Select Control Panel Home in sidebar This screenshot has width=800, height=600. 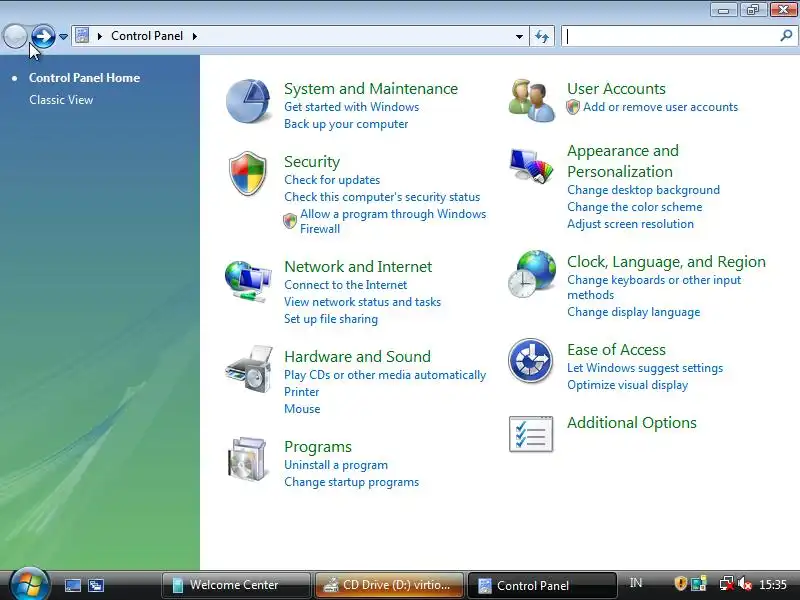[84, 78]
